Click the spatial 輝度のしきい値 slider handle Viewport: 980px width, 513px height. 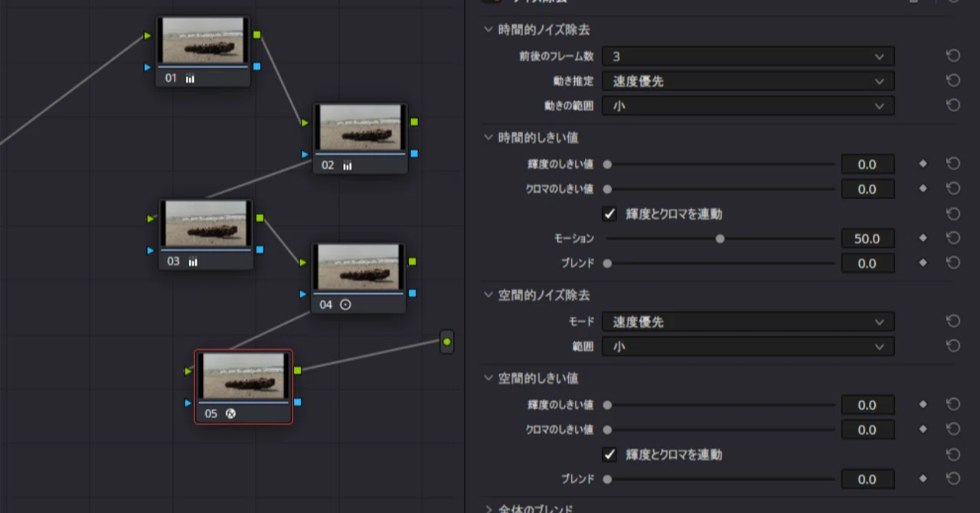607,405
